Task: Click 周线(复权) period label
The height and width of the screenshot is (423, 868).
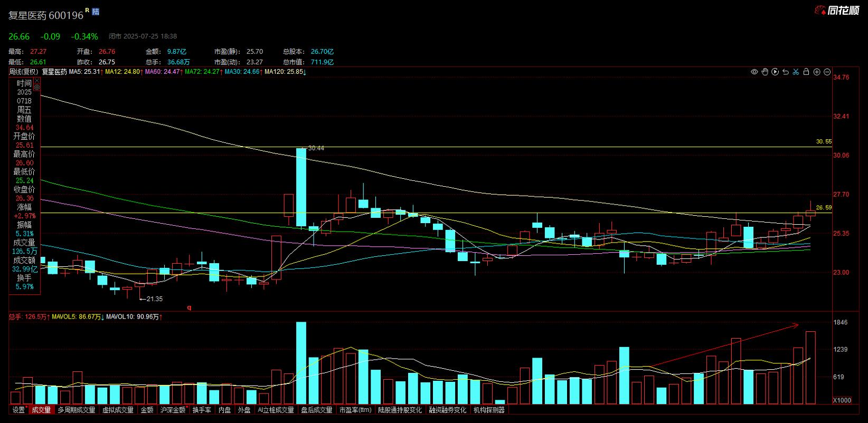Action: (24, 72)
